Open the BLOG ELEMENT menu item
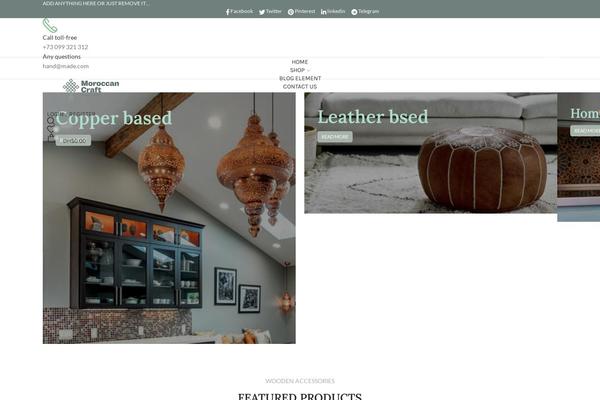Screen dimensions: 600x400 [300, 78]
